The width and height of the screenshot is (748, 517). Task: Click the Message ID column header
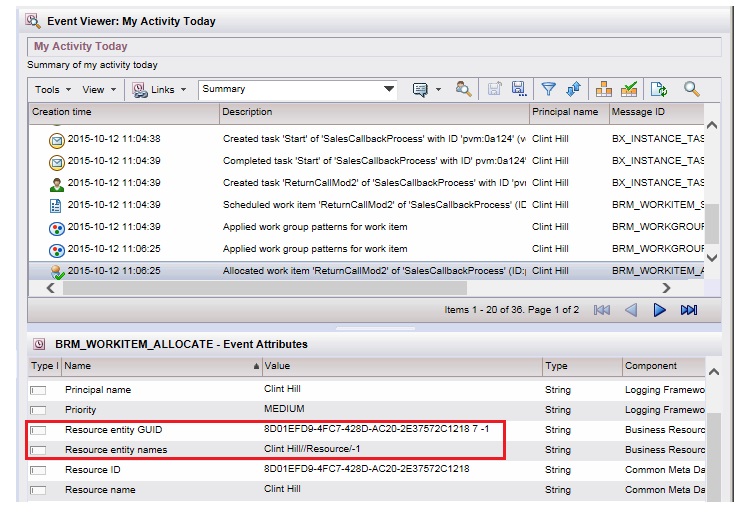coord(657,112)
